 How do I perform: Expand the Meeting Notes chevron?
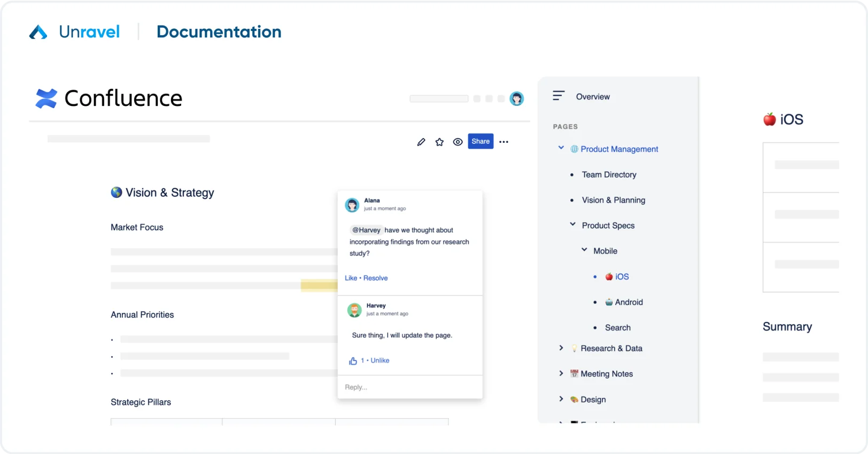[x=561, y=373]
